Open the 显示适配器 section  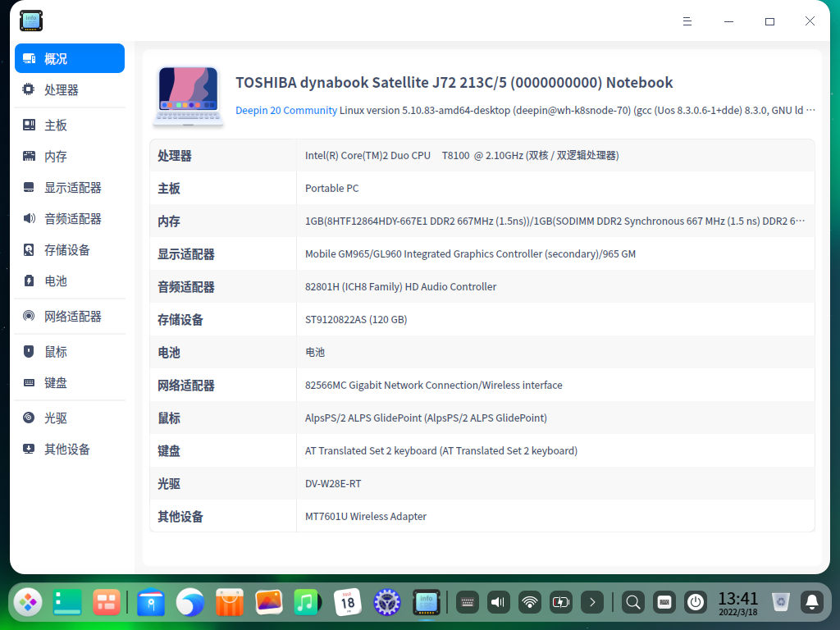(x=70, y=187)
